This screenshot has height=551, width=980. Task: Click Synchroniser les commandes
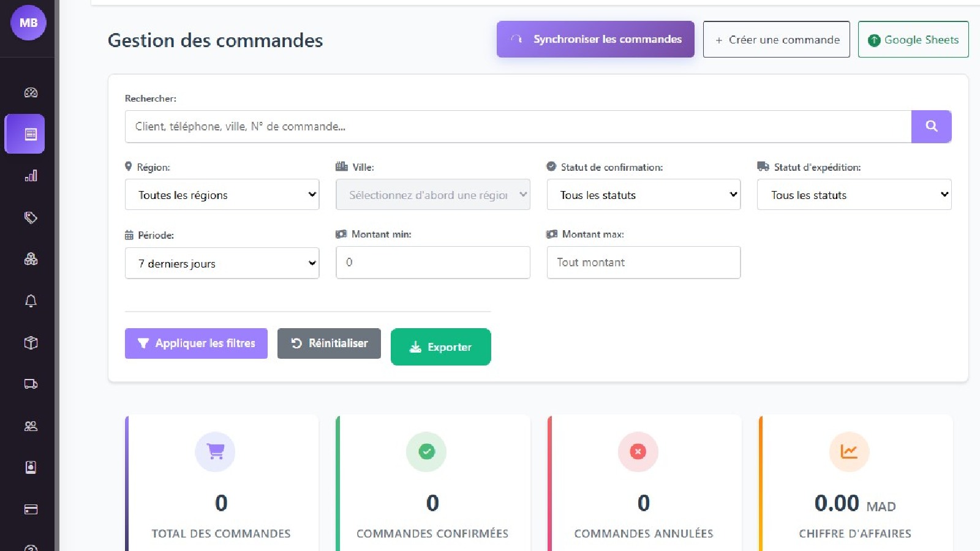tap(595, 39)
